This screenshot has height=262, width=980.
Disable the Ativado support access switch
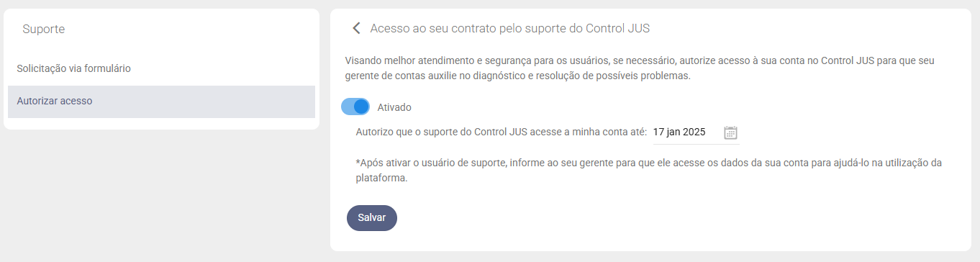pos(355,107)
